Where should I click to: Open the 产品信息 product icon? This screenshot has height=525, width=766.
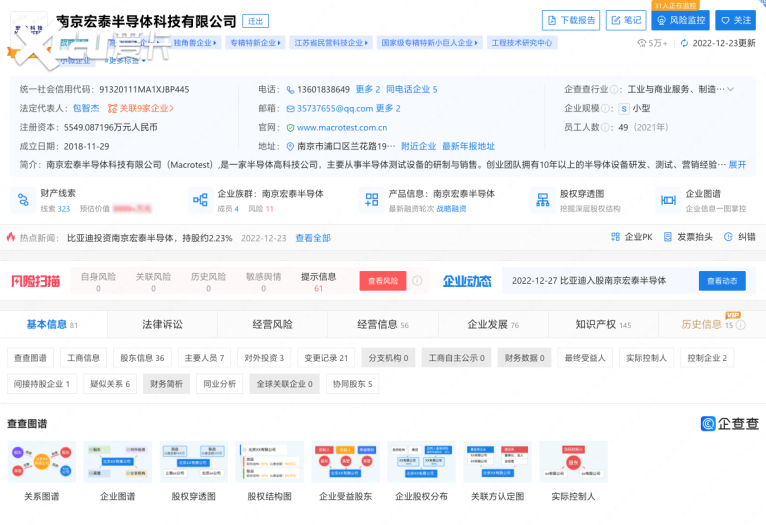point(372,200)
